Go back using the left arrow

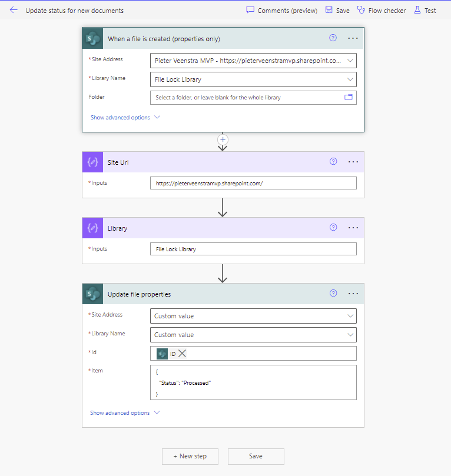(x=14, y=10)
